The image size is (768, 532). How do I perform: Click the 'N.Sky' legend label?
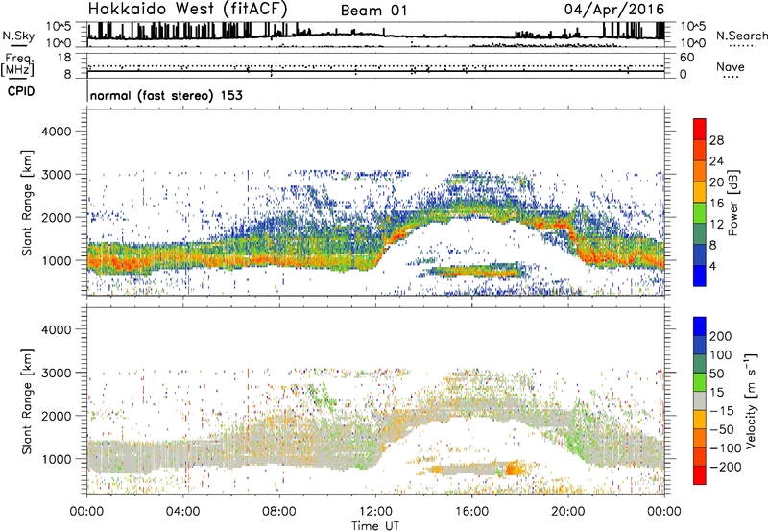tap(18, 36)
